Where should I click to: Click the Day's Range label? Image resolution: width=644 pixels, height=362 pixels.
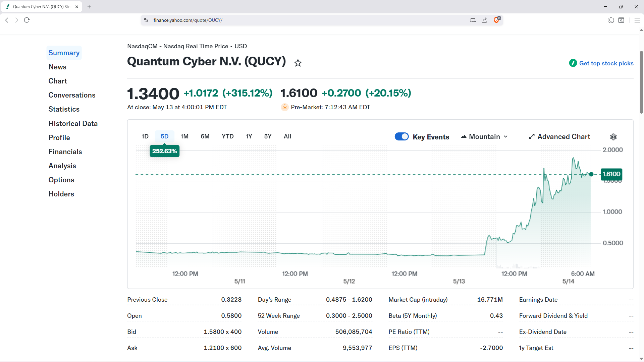(x=274, y=300)
